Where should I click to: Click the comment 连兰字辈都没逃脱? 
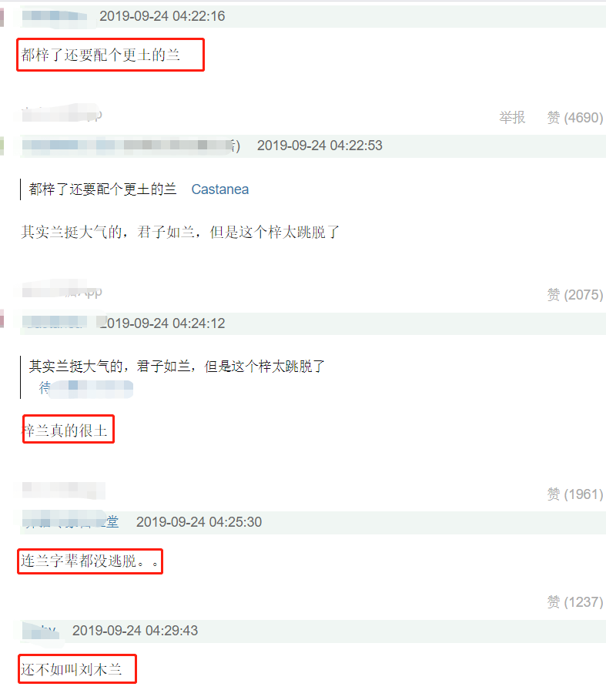coord(89,561)
